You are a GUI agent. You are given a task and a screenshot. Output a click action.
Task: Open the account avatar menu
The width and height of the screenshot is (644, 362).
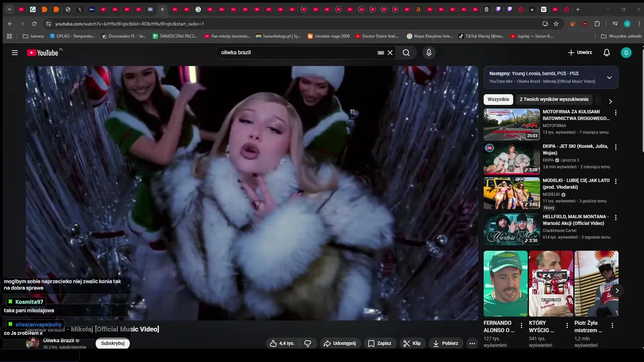[626, 53]
